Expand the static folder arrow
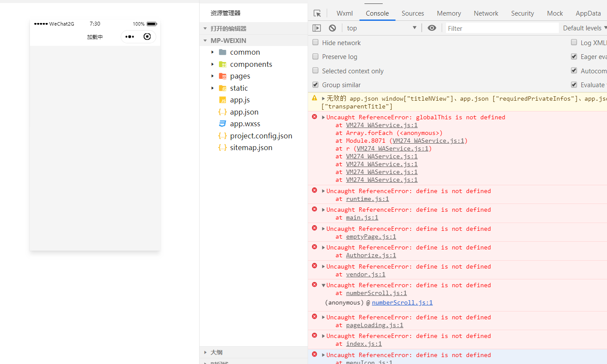 coord(213,88)
